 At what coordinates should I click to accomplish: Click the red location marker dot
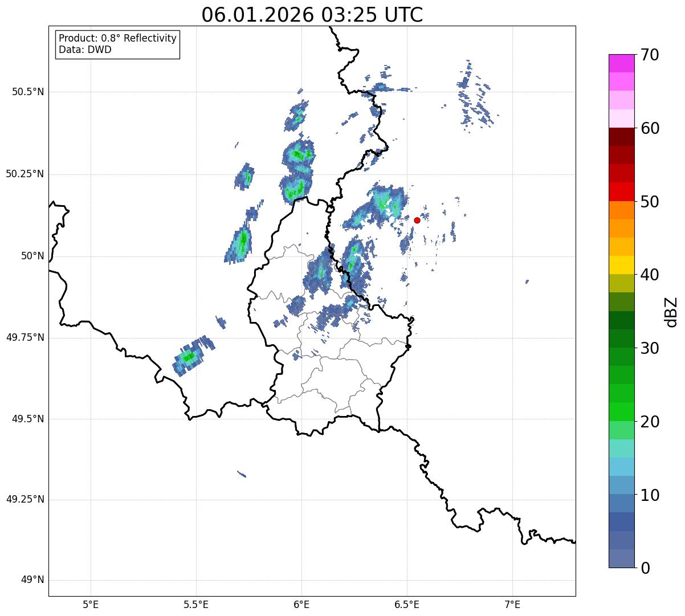(x=417, y=220)
